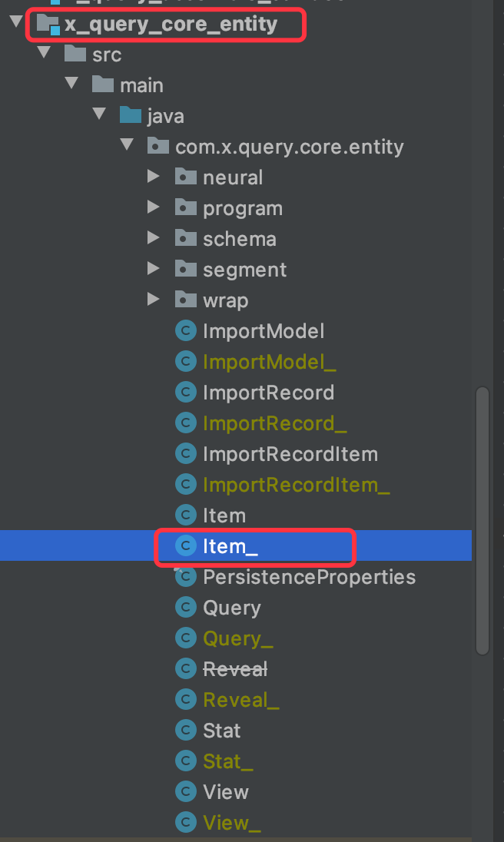This screenshot has height=842, width=504.
Task: Click the x_query_core_entity module folder icon
Action: point(48,25)
